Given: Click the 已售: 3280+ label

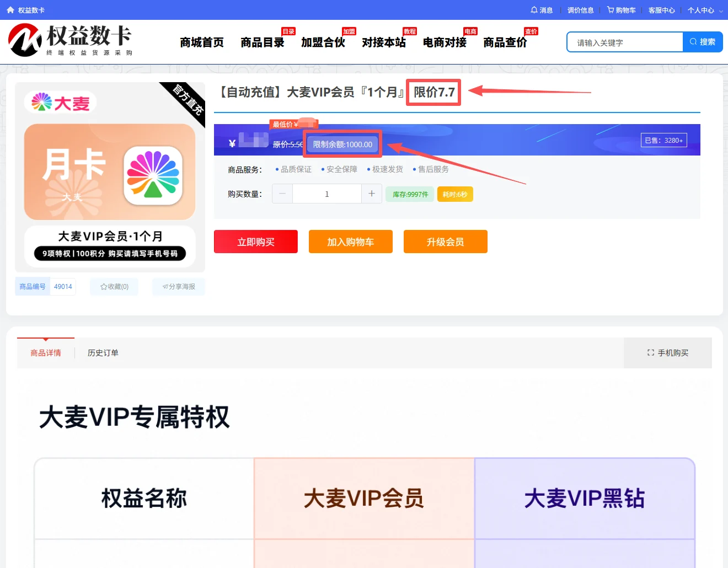Looking at the screenshot, I should (664, 140).
